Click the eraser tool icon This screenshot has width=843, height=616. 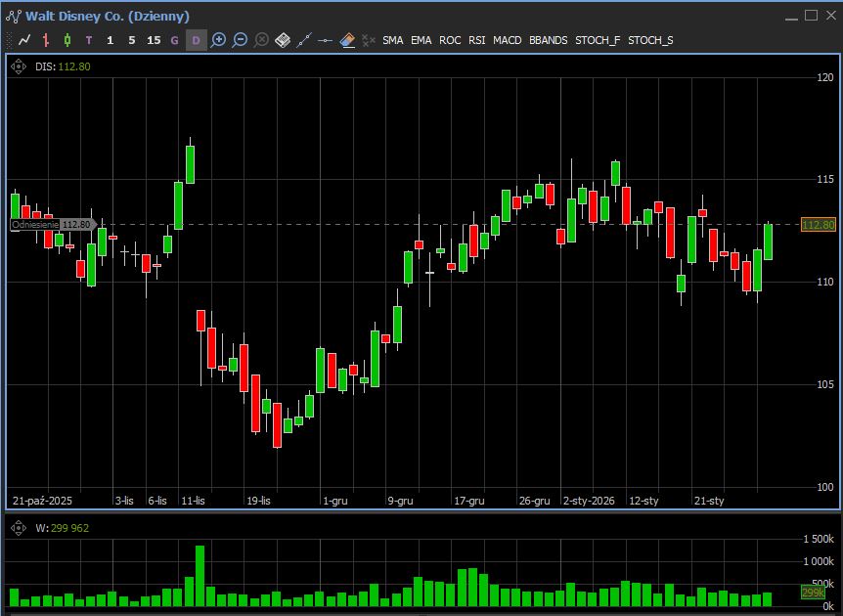[346, 40]
